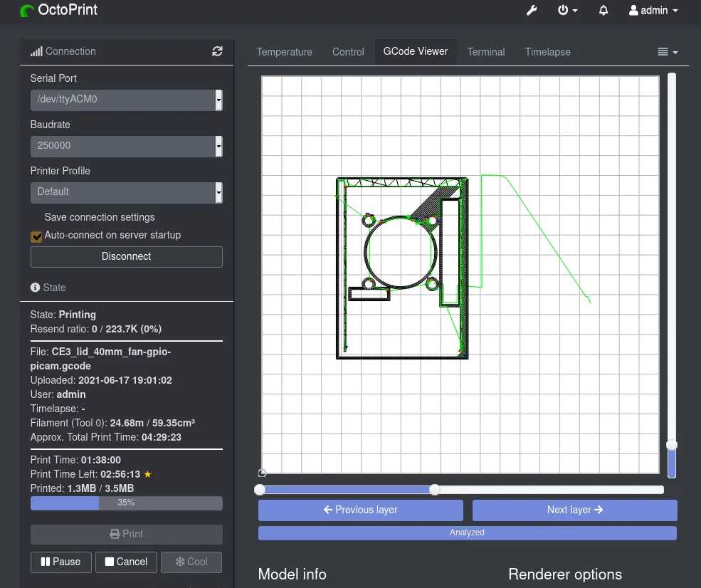Refresh the connection list with the refresh icon
701x588 pixels.
coord(217,51)
